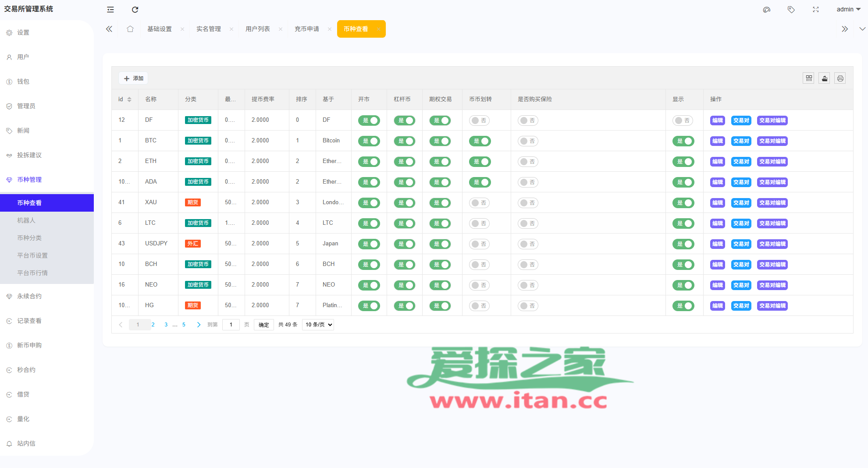This screenshot has height=468, width=868.
Task: Expand the 永续合约 sidebar menu
Action: pyautogui.click(x=29, y=296)
